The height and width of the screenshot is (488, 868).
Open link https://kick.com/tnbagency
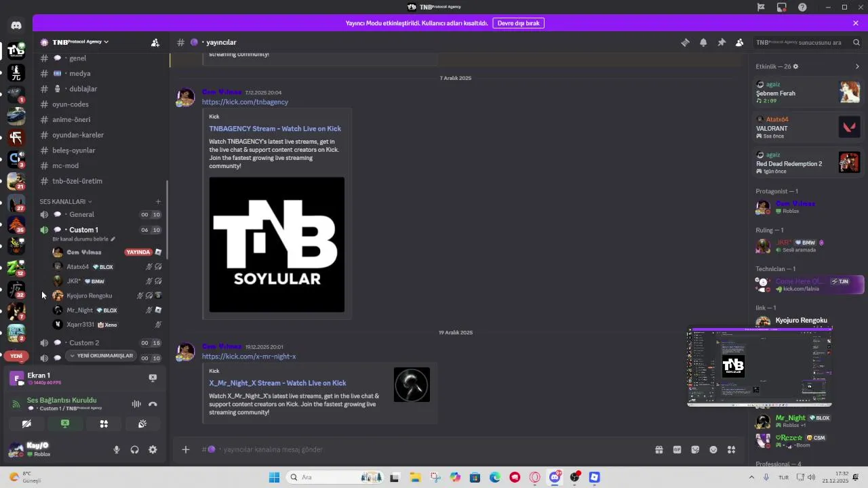tap(245, 102)
